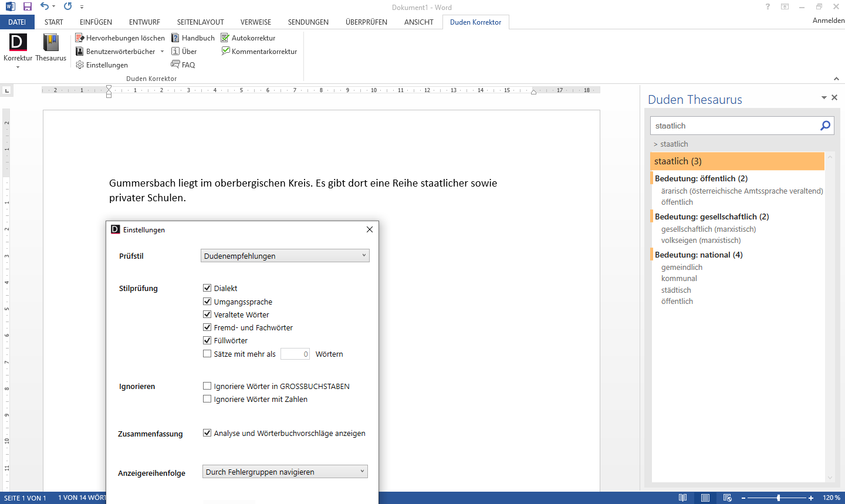This screenshot has height=504, width=845.
Task: Open thesaurus pane options arrow
Action: point(824,97)
